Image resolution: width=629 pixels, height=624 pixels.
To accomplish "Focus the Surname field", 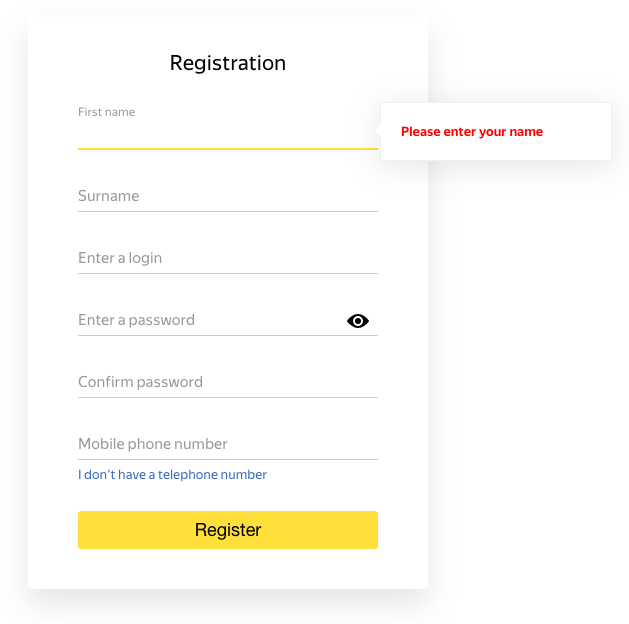I will pyautogui.click(x=228, y=196).
